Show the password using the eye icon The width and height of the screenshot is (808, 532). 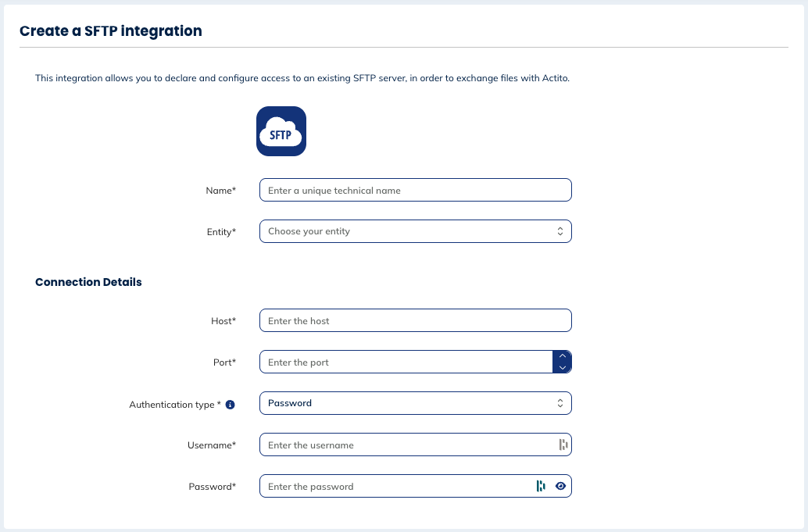pyautogui.click(x=560, y=486)
